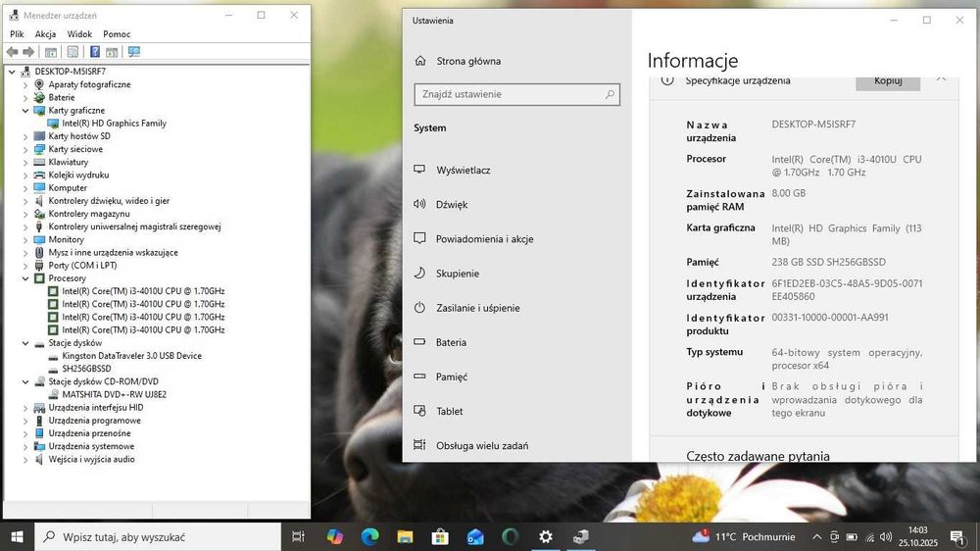This screenshot has height=551, width=980.
Task: Expand Urządzenia systemowe category
Action: [x=25, y=446]
